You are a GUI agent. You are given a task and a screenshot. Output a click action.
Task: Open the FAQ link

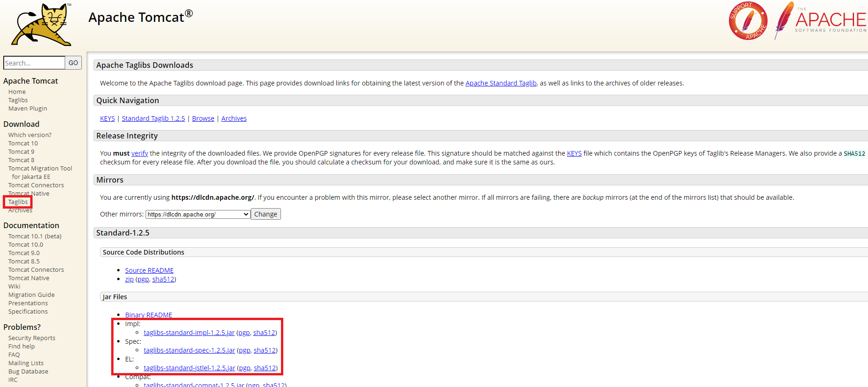pyautogui.click(x=14, y=355)
